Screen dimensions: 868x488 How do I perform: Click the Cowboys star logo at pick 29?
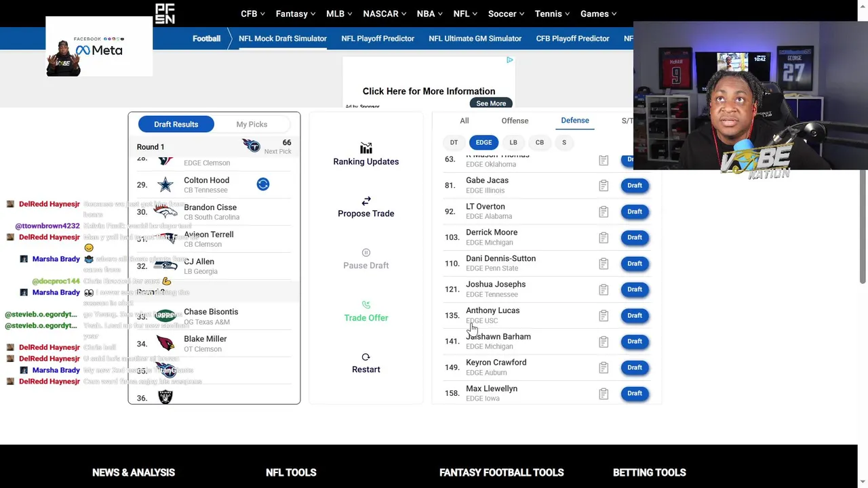165,184
